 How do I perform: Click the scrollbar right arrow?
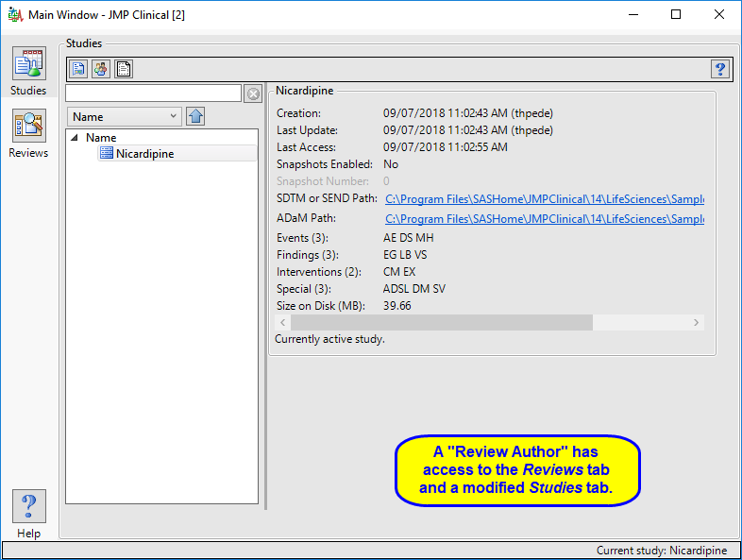click(x=696, y=322)
